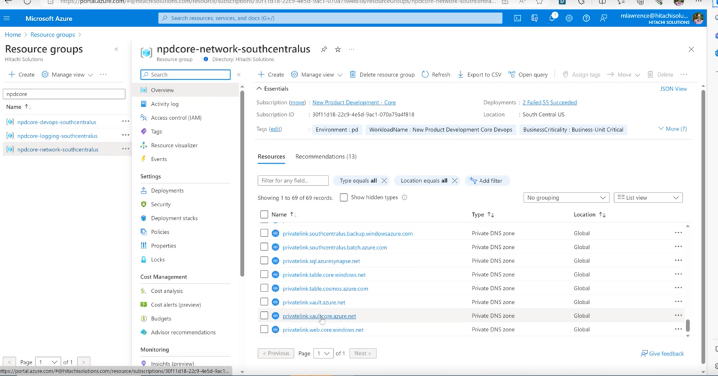Open the page dropdown in Resource groups panel
Screen dimensions: 718x376
[47, 362]
